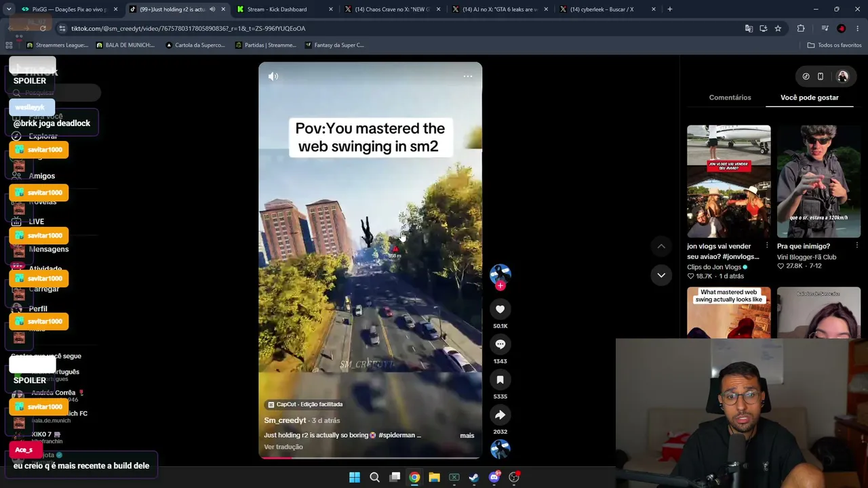Screen dimensions: 868x488
Task: Open the browser apps grid icon
Action: point(9,45)
